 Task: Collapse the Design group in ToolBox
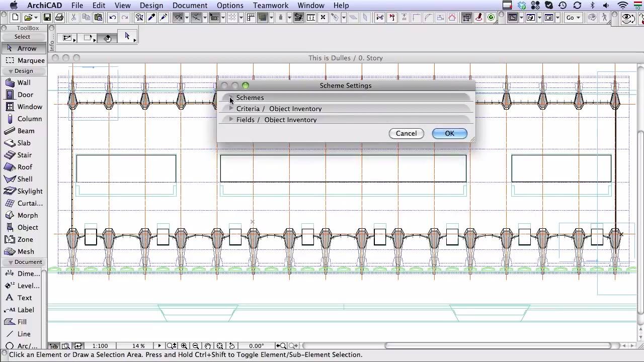(11, 71)
